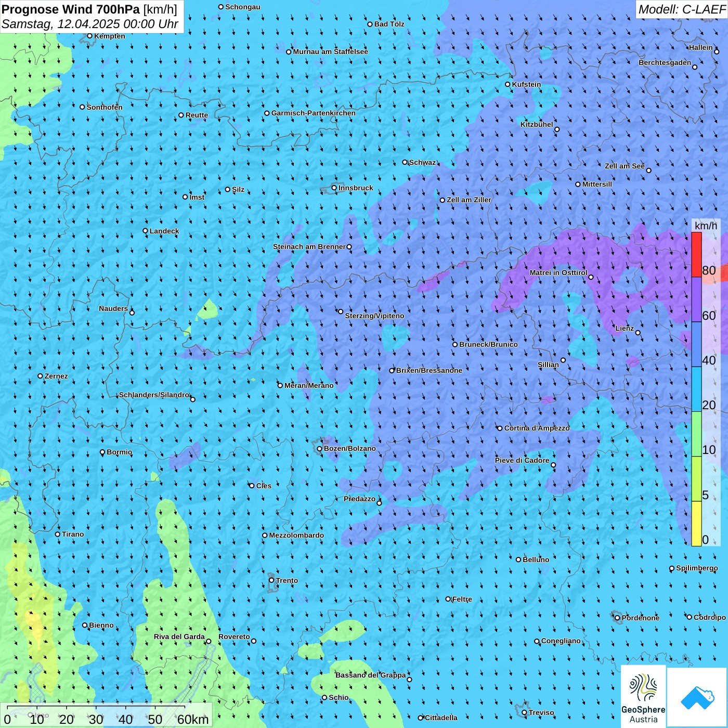728x728 pixels.
Task: Click the 'Modell: C-LAEF' label
Action: [682, 9]
